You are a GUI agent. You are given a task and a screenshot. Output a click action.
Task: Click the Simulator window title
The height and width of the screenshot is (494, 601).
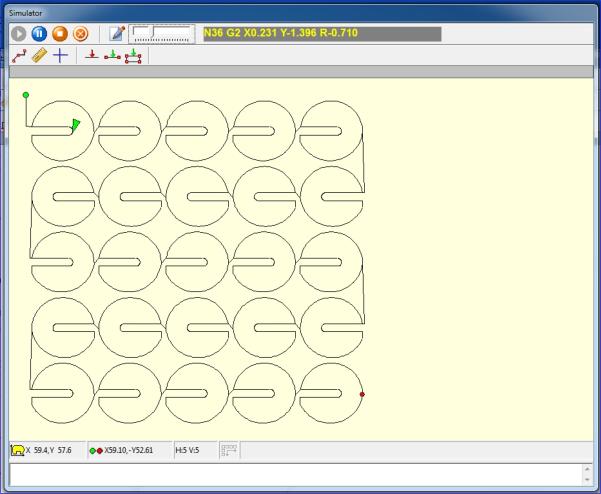tap(25, 13)
